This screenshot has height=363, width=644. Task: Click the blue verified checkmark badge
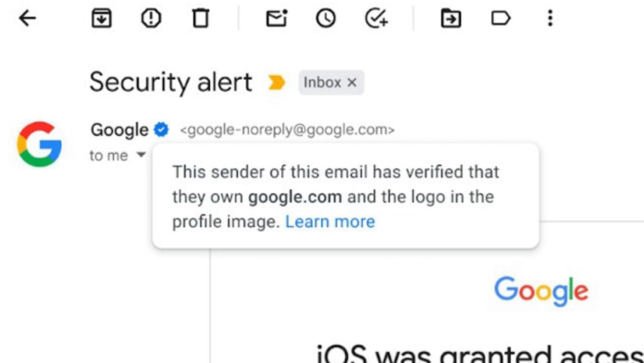tap(161, 130)
